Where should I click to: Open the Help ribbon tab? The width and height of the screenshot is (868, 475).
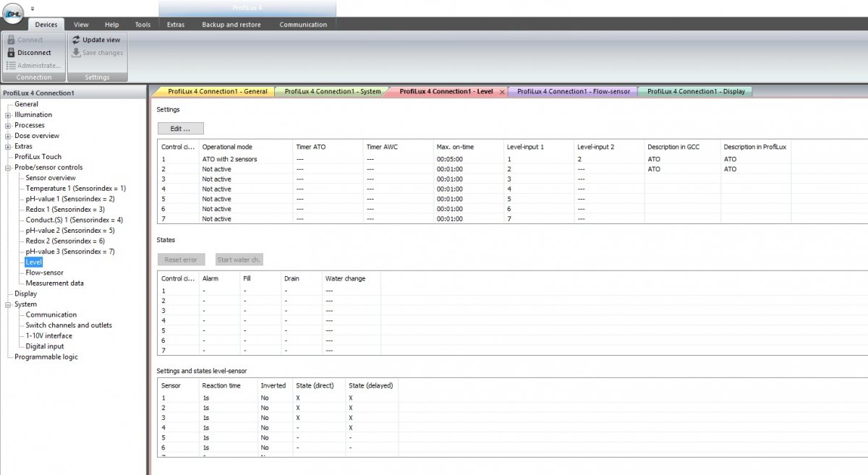111,25
